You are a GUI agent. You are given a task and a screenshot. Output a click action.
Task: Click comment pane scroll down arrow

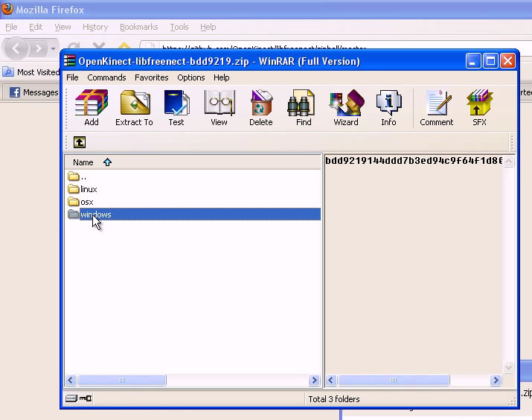pos(508,367)
